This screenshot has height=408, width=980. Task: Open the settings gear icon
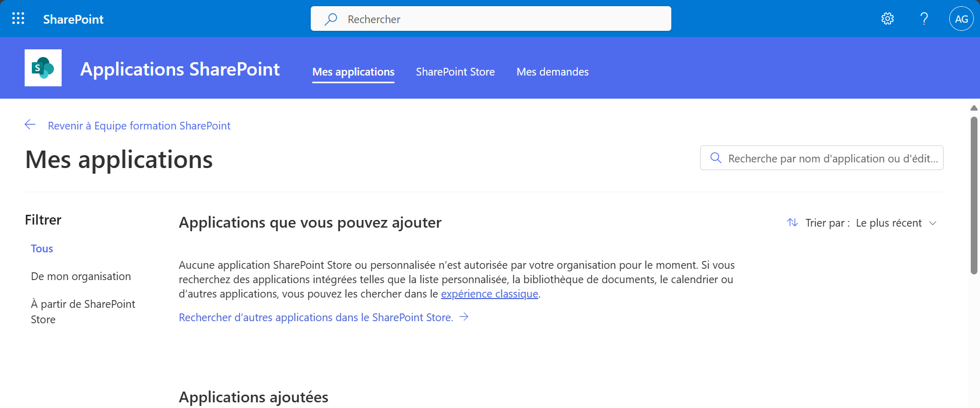888,19
